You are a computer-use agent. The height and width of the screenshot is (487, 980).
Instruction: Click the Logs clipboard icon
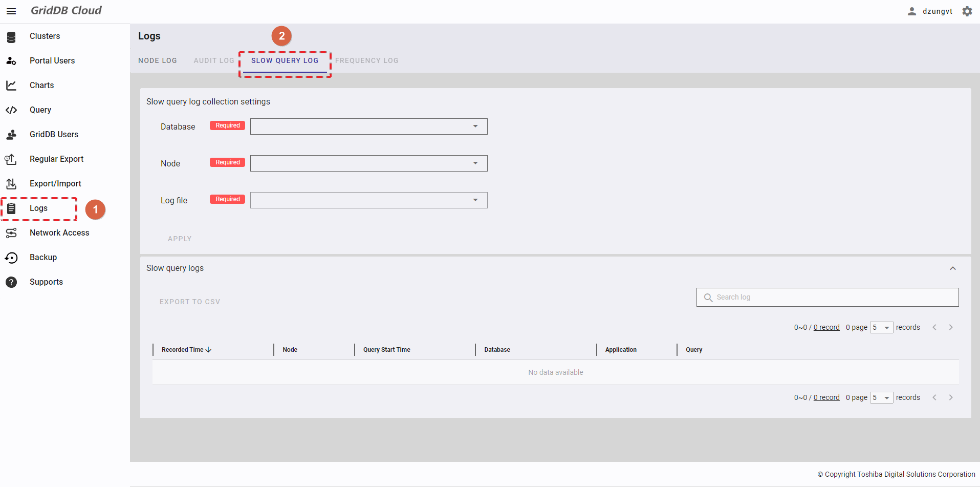click(11, 208)
